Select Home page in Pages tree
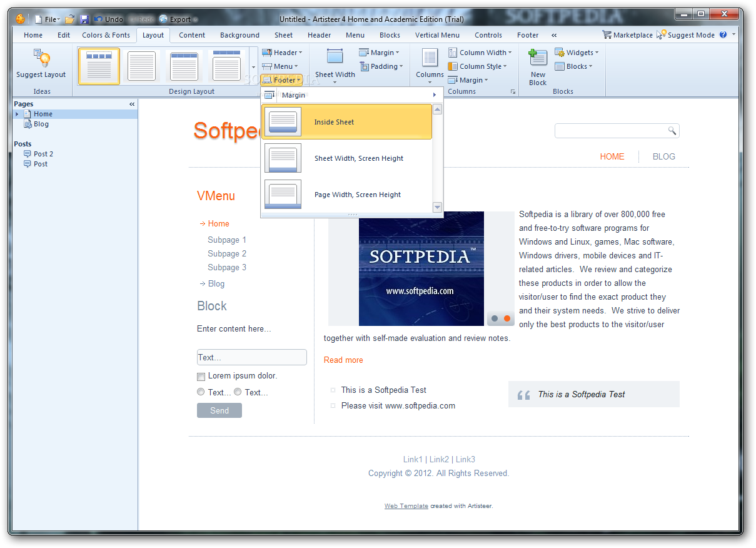Viewport: 756px width, 548px height. (43, 114)
